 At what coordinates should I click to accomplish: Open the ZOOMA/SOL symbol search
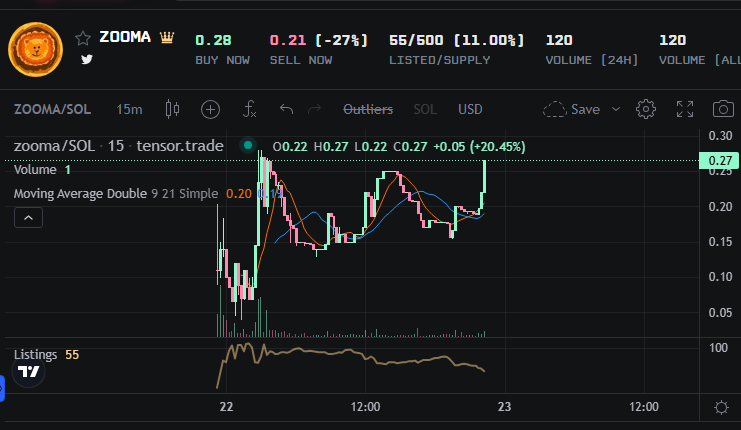(52, 110)
